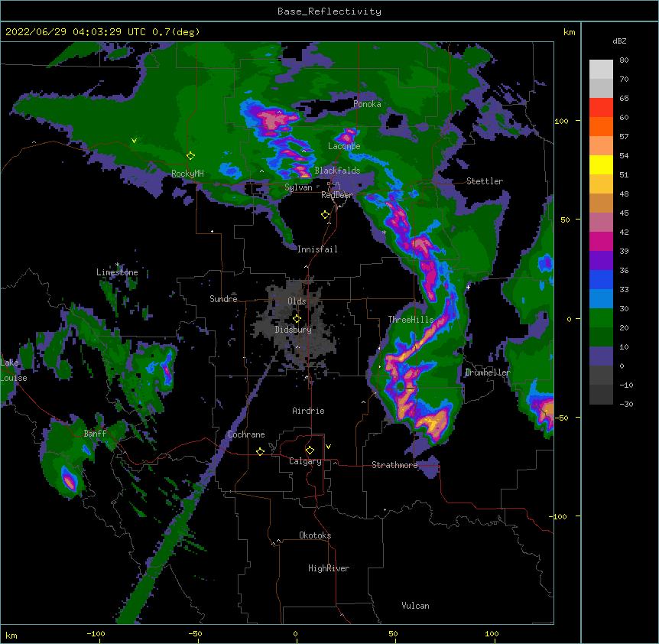Pick the light gray 80-70 dBZ swatch
The image size is (659, 644).
point(601,69)
